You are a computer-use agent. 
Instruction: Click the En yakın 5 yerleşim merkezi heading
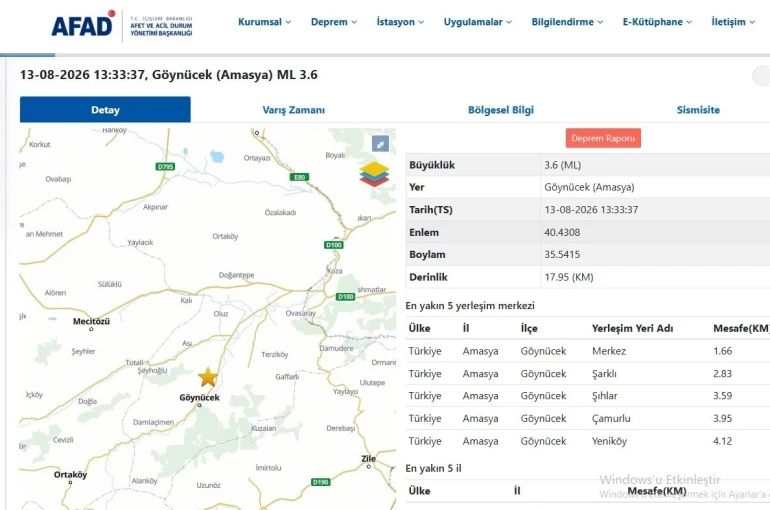(x=470, y=306)
